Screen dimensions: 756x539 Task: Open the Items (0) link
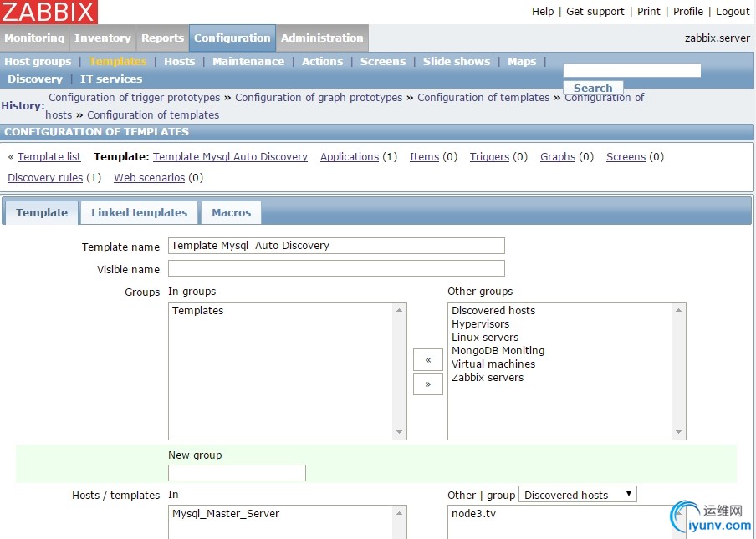click(424, 157)
